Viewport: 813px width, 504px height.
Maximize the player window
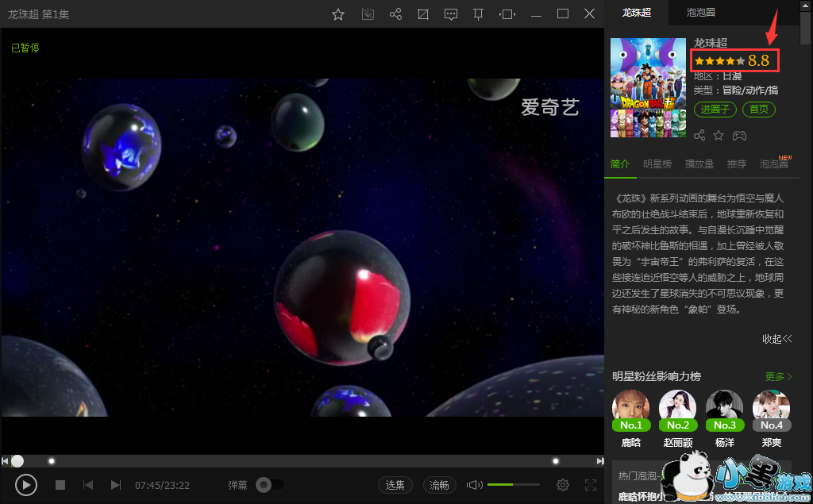[x=563, y=14]
